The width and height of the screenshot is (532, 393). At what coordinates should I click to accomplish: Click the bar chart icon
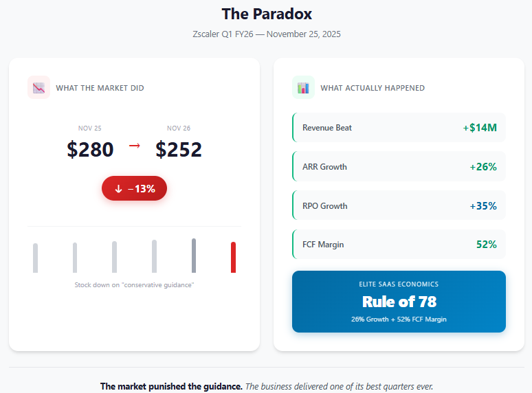coord(303,87)
